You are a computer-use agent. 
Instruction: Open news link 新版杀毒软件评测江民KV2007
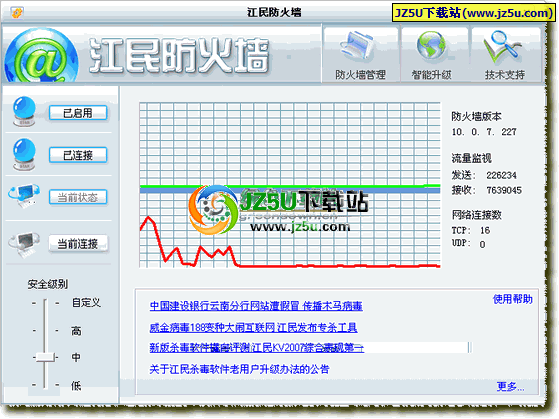pyautogui.click(x=257, y=347)
